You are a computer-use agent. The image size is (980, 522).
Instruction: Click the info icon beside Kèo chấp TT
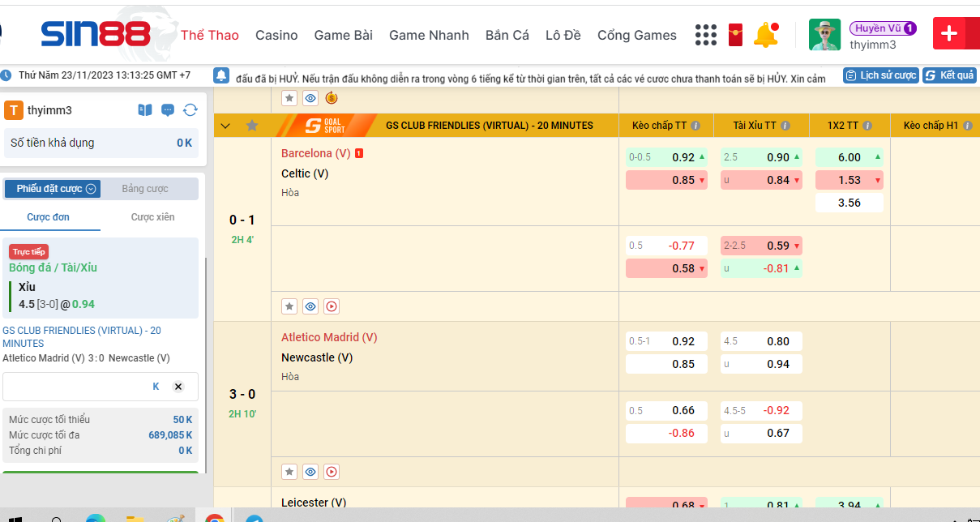point(697,126)
